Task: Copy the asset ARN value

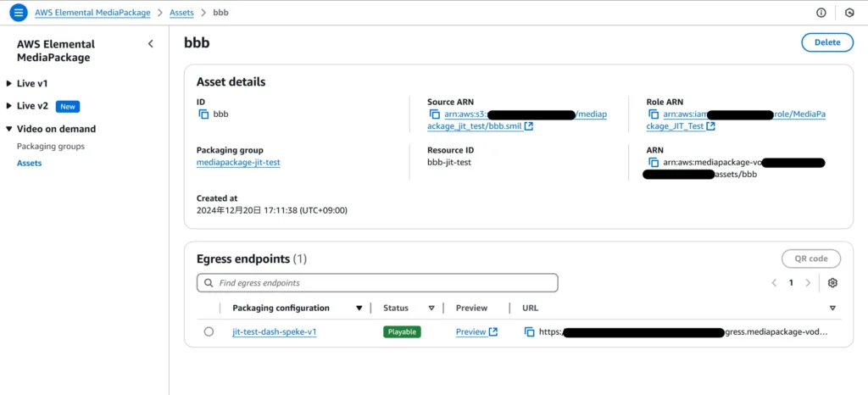Action: (x=654, y=163)
